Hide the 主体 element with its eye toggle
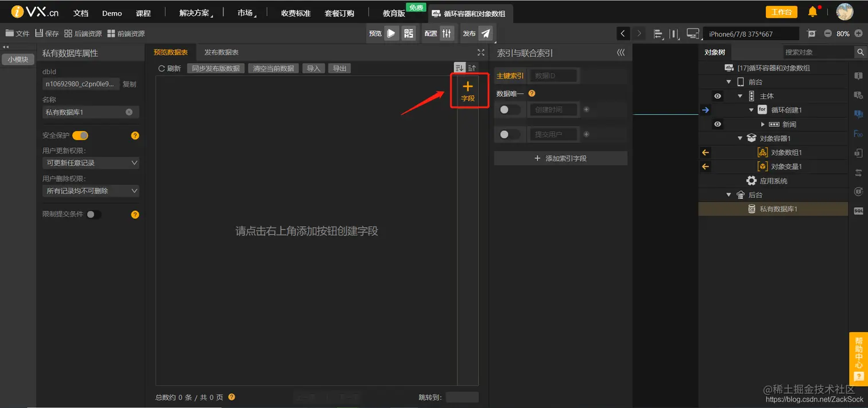Screen dimensions: 868x408 point(717,96)
